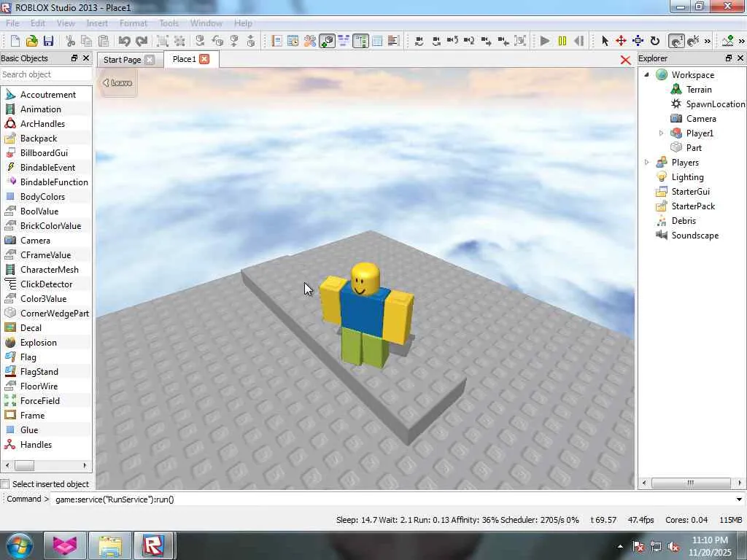Switch to the Place1 tab
The width and height of the screenshot is (747, 560).
[184, 59]
